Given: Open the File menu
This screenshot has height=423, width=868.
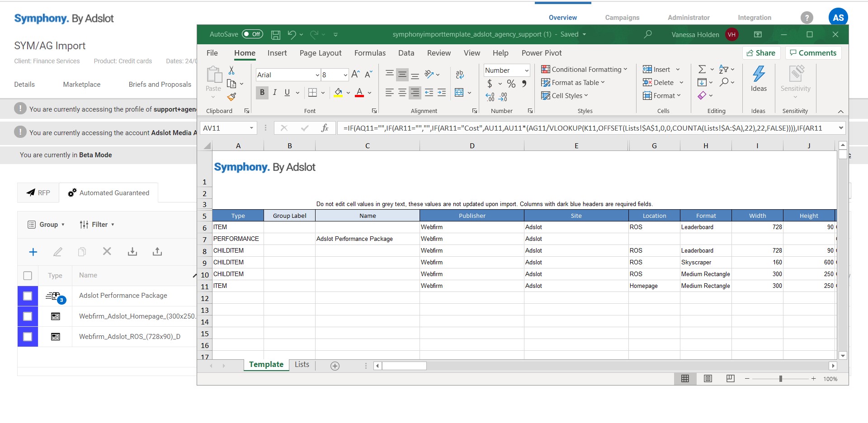Looking at the screenshot, I should (212, 53).
